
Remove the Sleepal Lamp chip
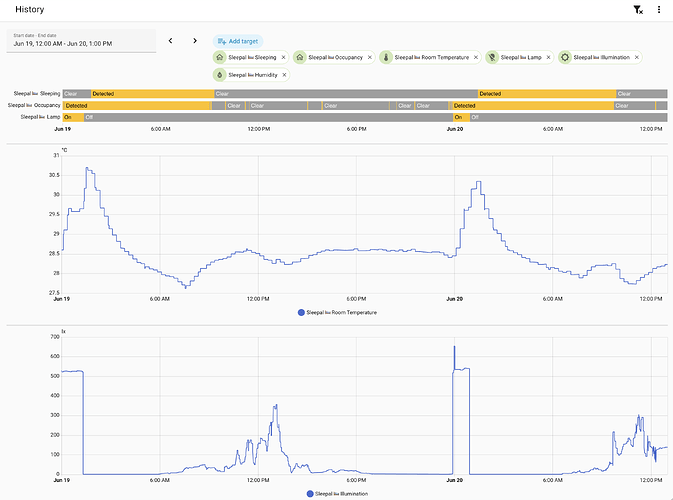[x=548, y=57]
